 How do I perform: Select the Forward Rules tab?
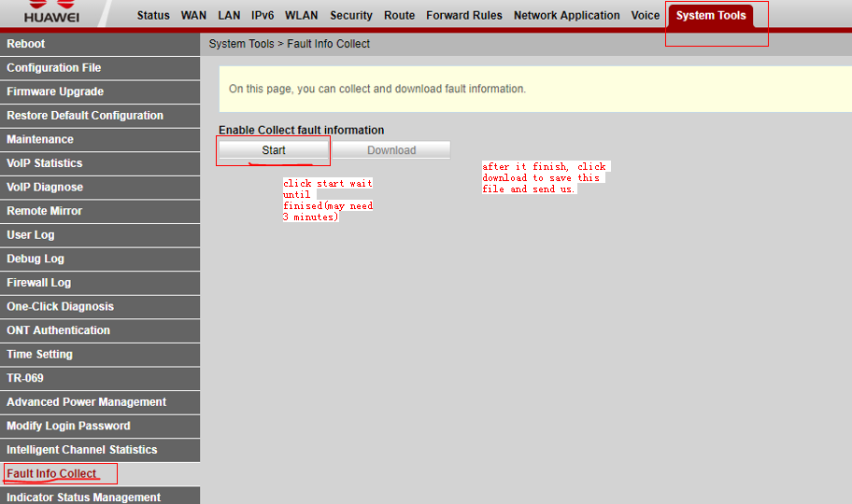point(463,16)
